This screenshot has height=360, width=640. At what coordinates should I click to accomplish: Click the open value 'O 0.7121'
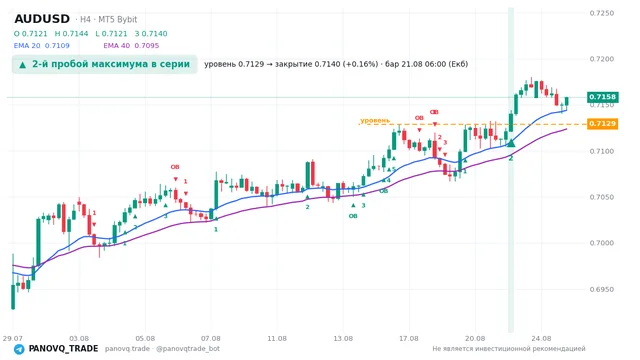31,33
